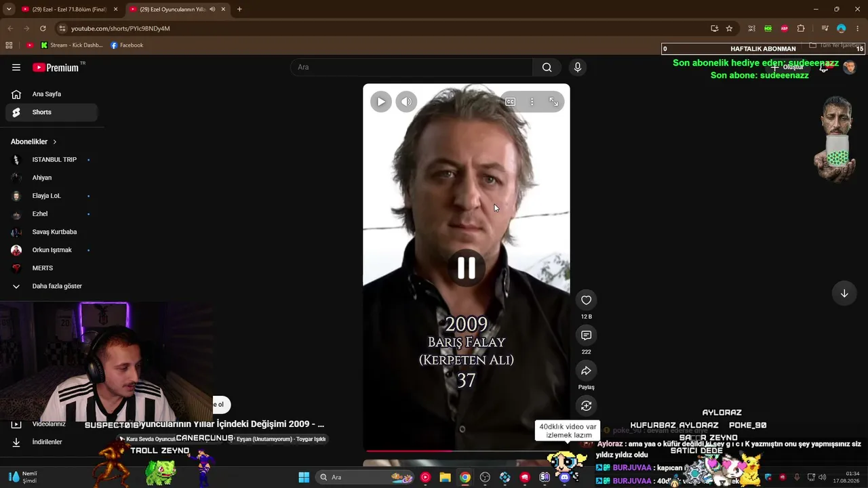Open the Ahiyan channel subscription
The height and width of the screenshot is (488, 868).
coord(52,178)
